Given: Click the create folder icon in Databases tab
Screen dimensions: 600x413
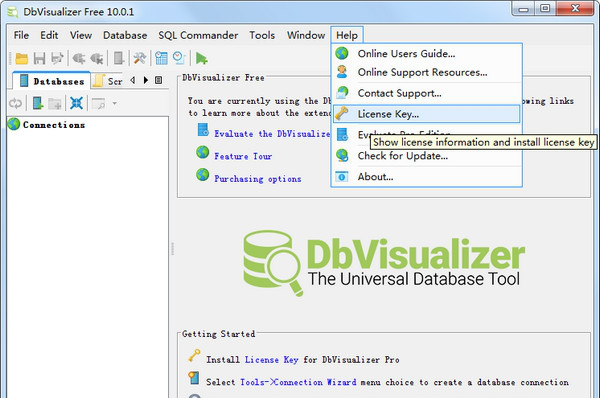Looking at the screenshot, I should (55, 103).
